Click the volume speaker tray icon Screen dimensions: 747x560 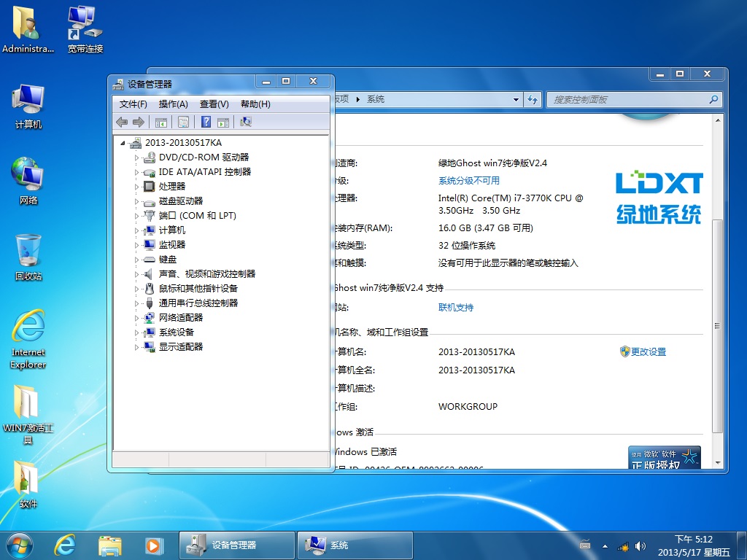[640, 546]
